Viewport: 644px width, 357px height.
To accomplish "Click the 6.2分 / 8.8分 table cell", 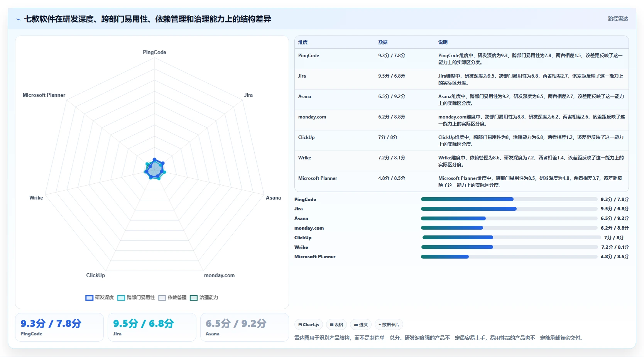I will point(392,117).
